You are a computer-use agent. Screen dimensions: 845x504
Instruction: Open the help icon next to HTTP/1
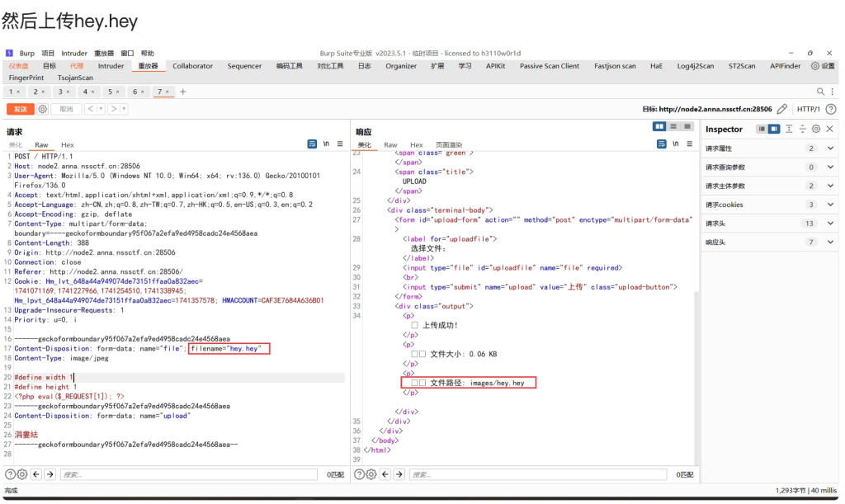(x=831, y=110)
